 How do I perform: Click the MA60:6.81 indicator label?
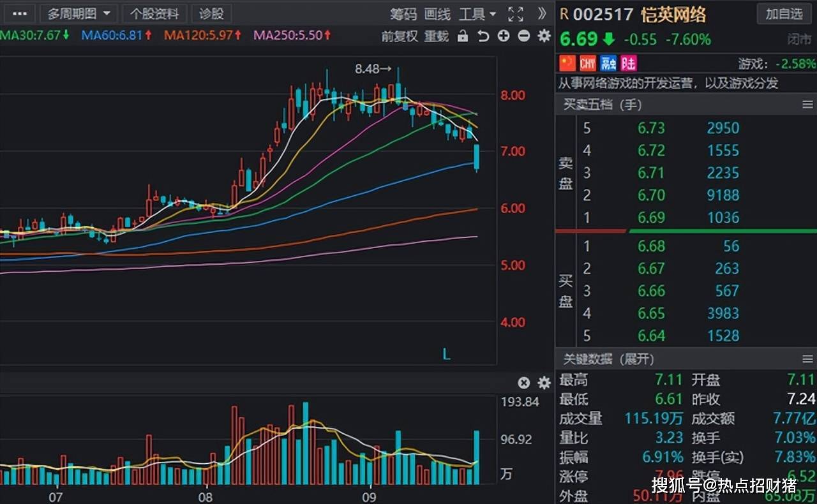click(116, 35)
